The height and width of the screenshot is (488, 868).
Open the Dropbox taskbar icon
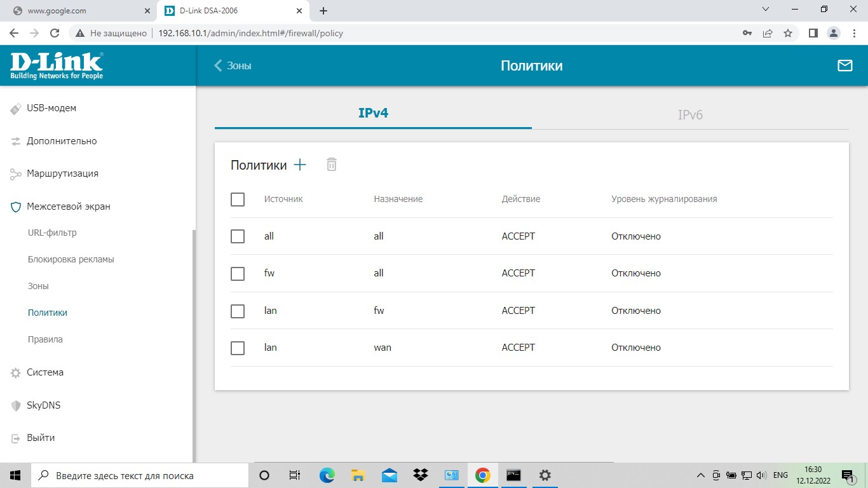421,475
